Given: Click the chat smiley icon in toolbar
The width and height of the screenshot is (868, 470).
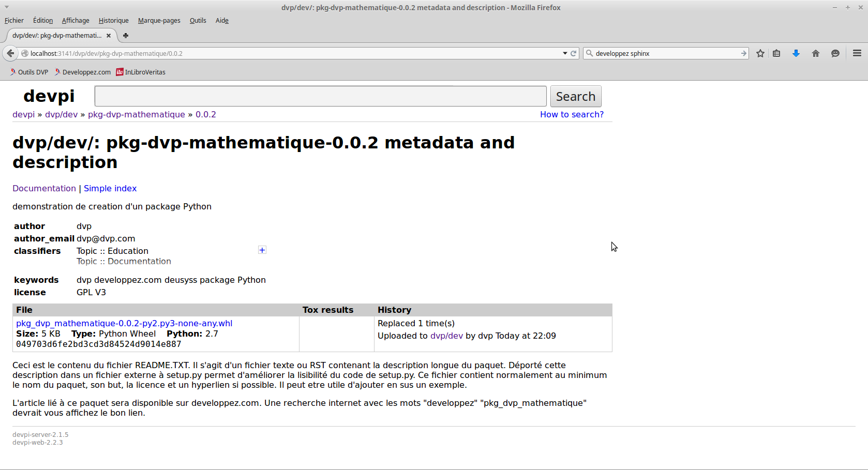Looking at the screenshot, I should tap(835, 53).
